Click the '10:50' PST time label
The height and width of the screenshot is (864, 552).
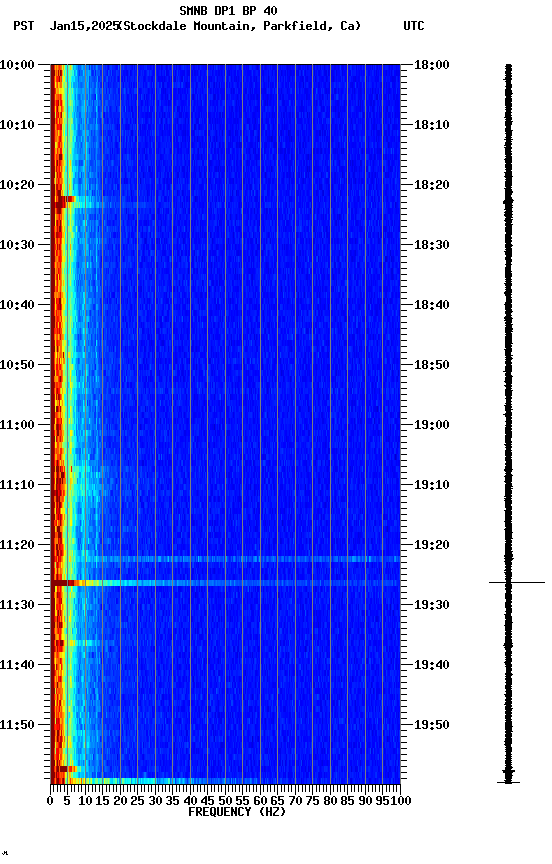pyautogui.click(x=17, y=365)
